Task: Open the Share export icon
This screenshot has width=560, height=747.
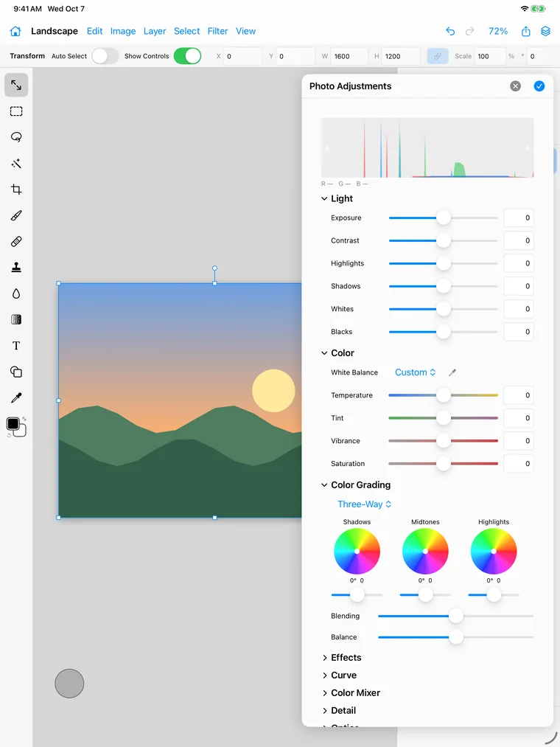Action: tap(525, 31)
